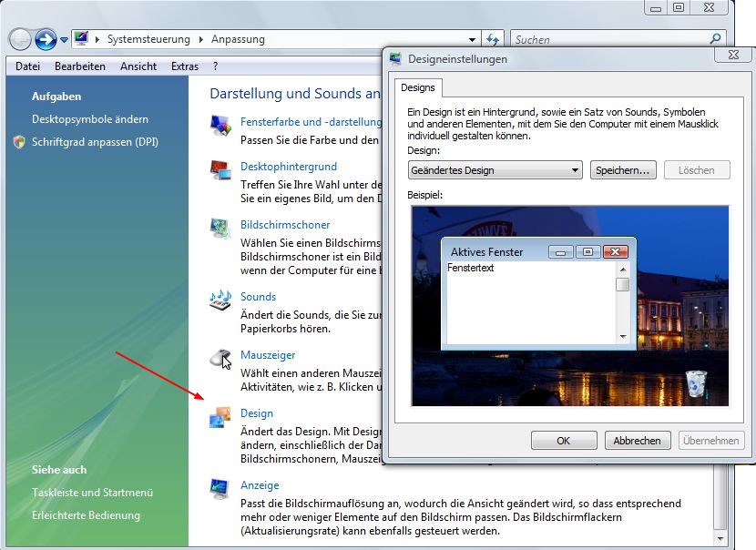Open the Mauszeiger link
Image resolution: width=756 pixels, height=550 pixels.
(268, 355)
